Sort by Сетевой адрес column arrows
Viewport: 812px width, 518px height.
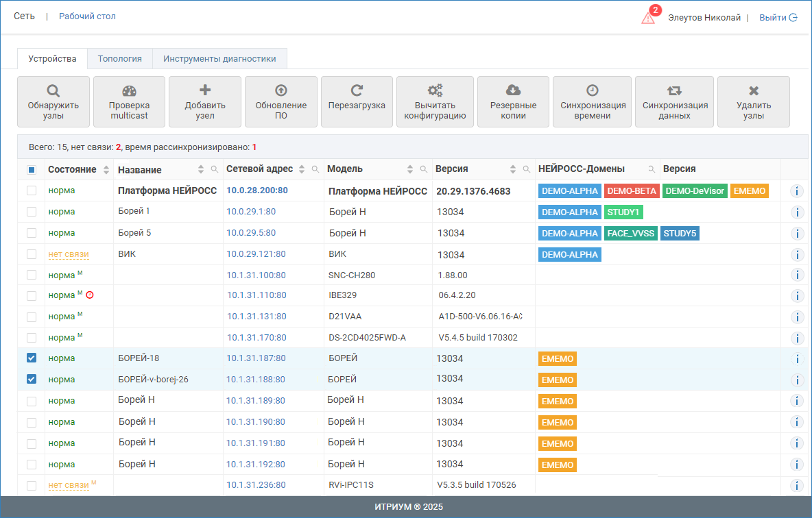(x=302, y=169)
